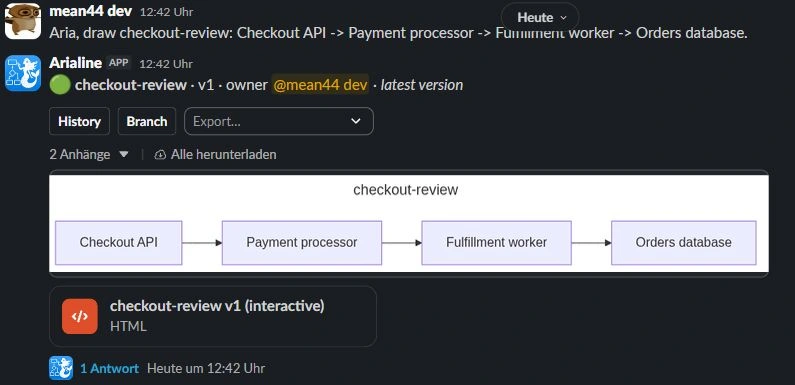
Task: Click the Orders database diagram node
Action: (x=683, y=242)
